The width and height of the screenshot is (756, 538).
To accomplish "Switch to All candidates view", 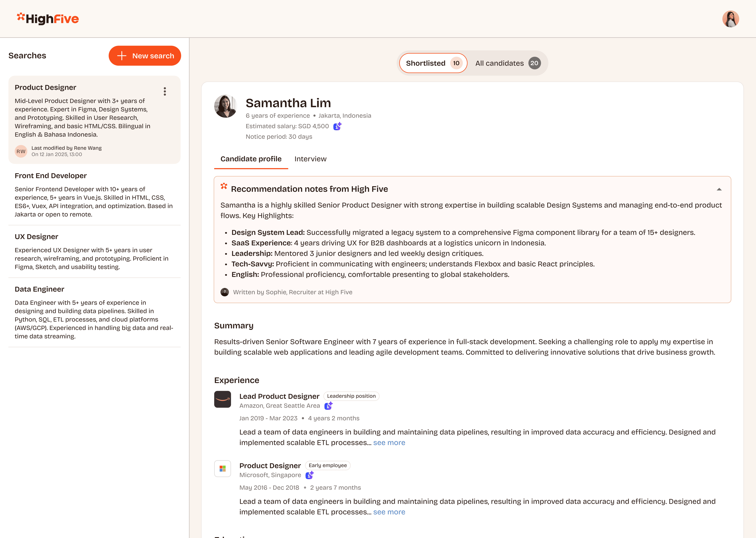I will 507,63.
